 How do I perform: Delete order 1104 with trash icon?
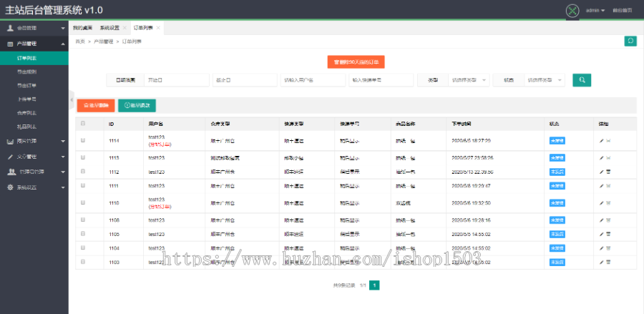tap(608, 248)
